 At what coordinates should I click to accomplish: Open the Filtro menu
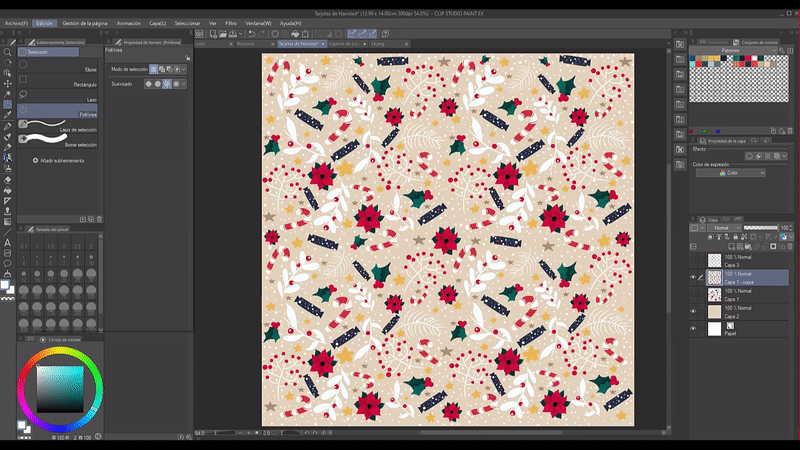231,22
